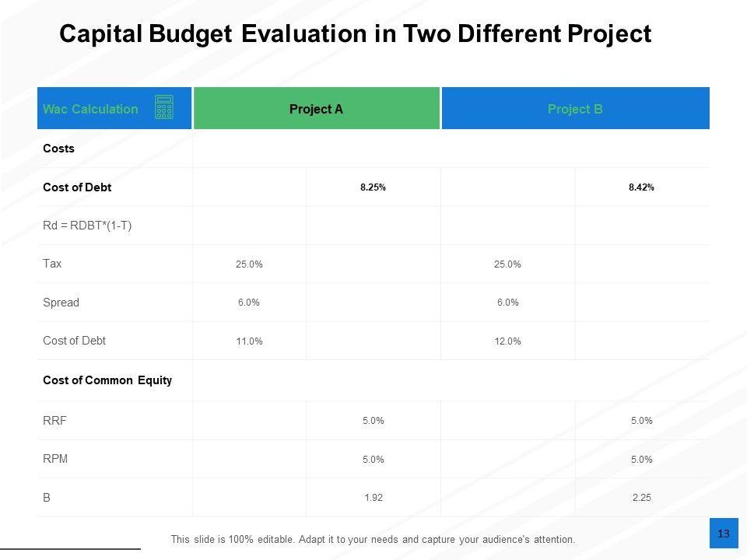Viewport: 747px width, 560px height.
Task: Select the blue Project B column header
Action: pyautogui.click(x=575, y=109)
